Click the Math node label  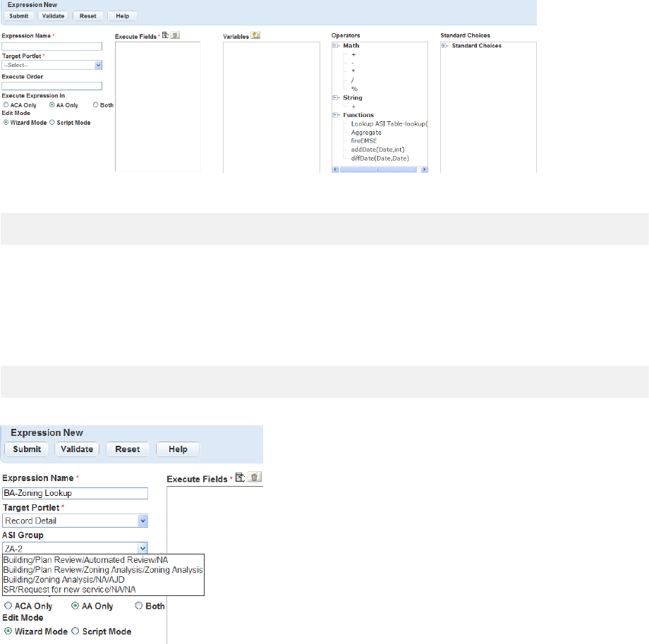(x=351, y=46)
